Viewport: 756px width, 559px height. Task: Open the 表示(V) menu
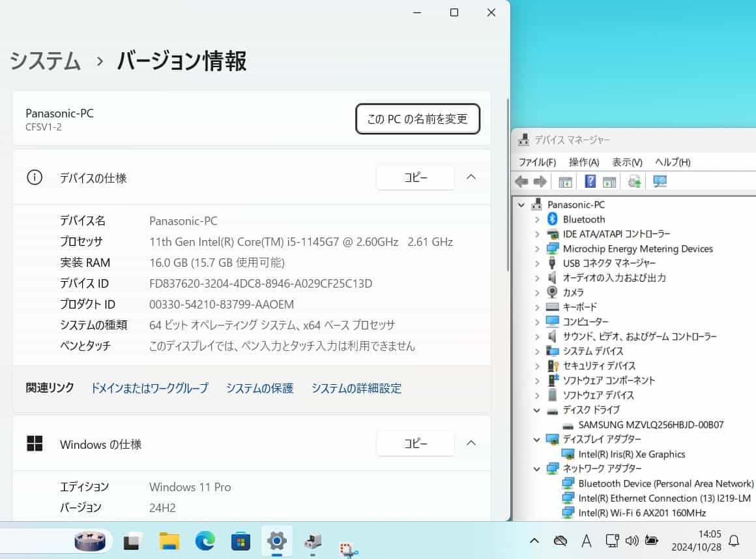(x=627, y=162)
